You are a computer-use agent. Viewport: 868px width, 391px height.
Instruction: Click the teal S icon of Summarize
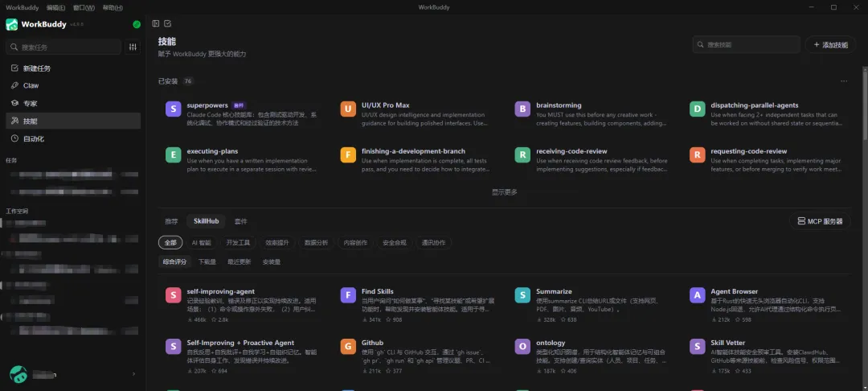522,295
